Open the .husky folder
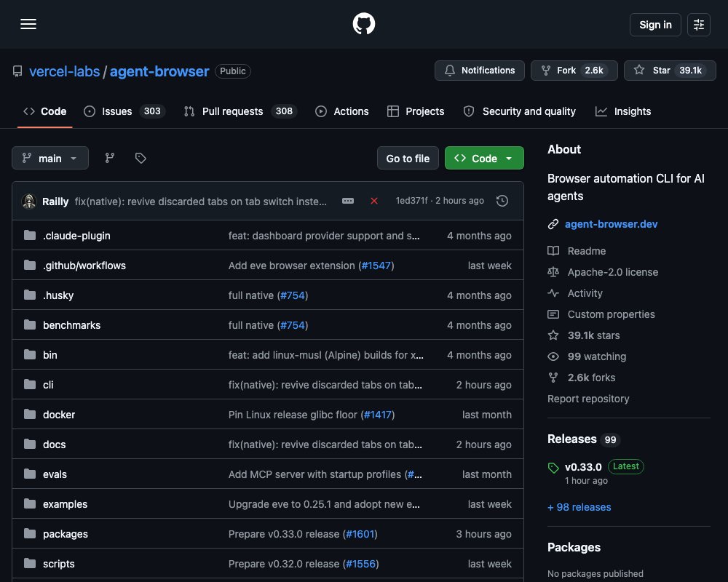This screenshot has height=582, width=728. [x=58, y=295]
